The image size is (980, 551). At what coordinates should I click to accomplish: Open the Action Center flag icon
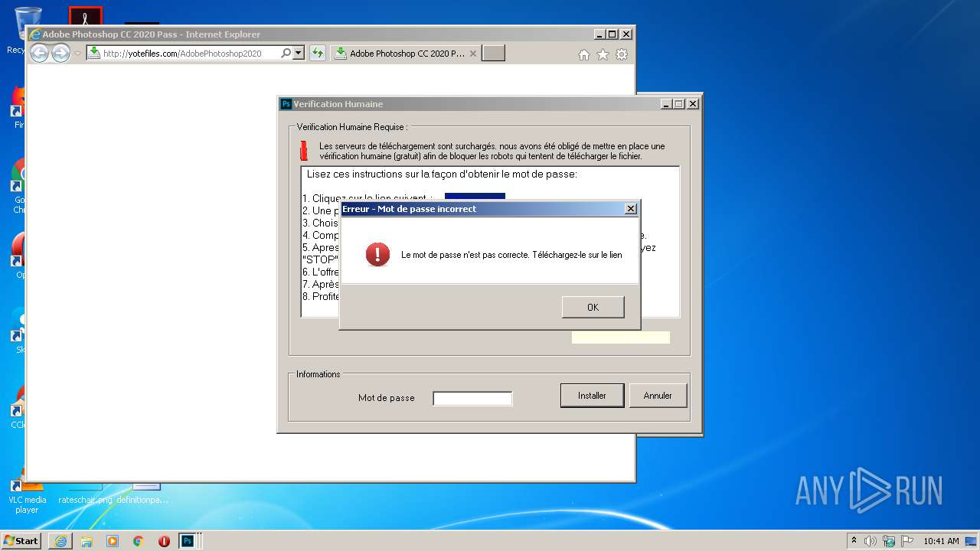click(x=907, y=541)
